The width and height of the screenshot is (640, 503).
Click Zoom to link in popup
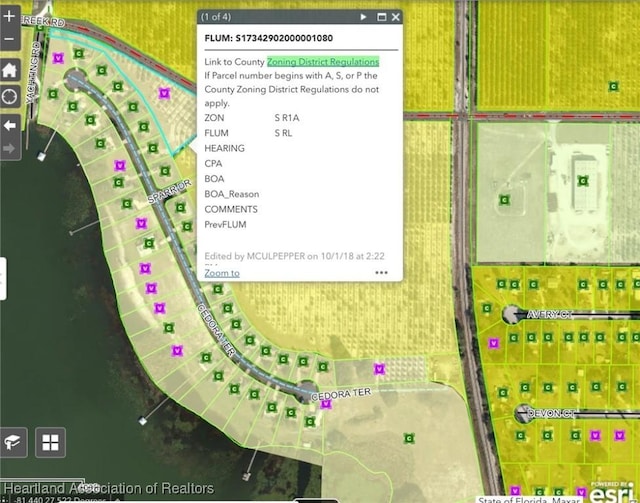(x=222, y=273)
